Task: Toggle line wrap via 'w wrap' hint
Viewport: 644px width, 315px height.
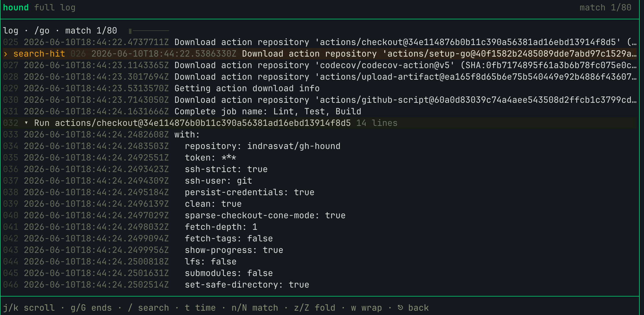Action: [x=367, y=308]
